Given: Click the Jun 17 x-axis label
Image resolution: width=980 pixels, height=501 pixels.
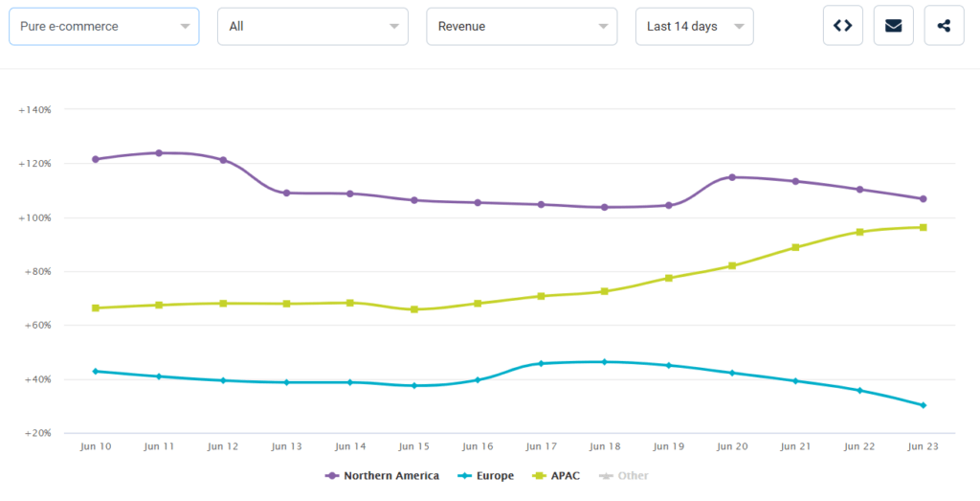Looking at the screenshot, I should [541, 446].
